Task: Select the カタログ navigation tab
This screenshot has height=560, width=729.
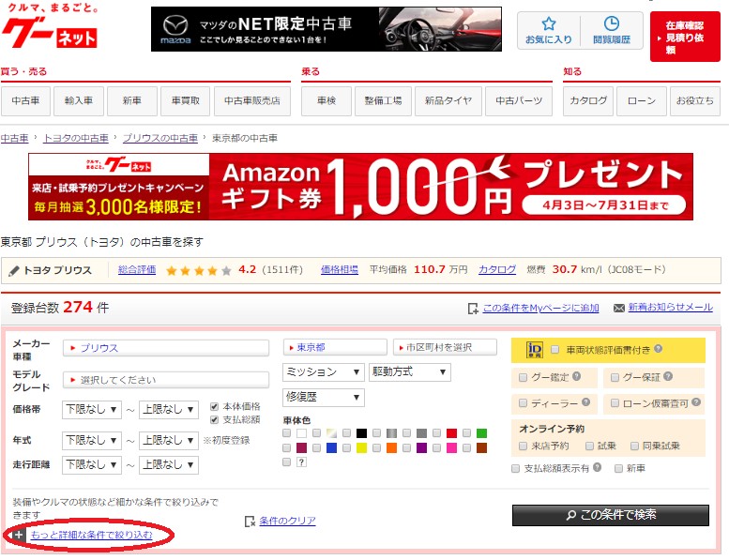Action: [x=588, y=101]
